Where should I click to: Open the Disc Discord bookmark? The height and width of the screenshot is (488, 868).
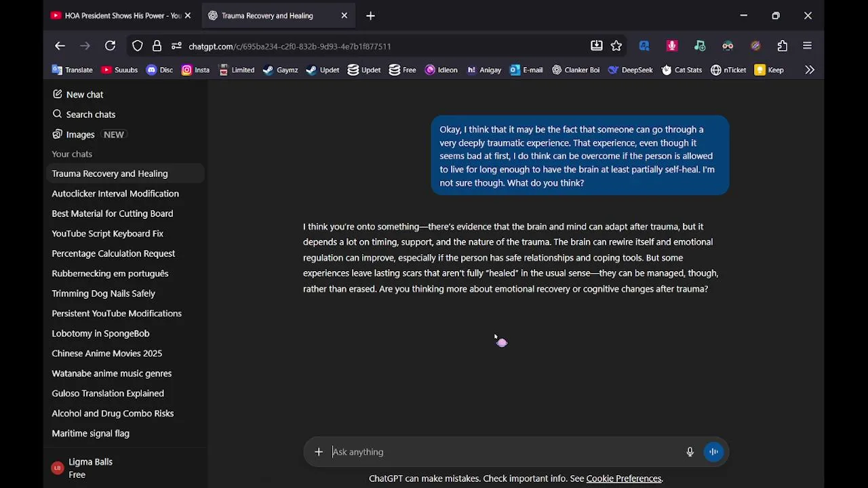pyautogui.click(x=160, y=70)
